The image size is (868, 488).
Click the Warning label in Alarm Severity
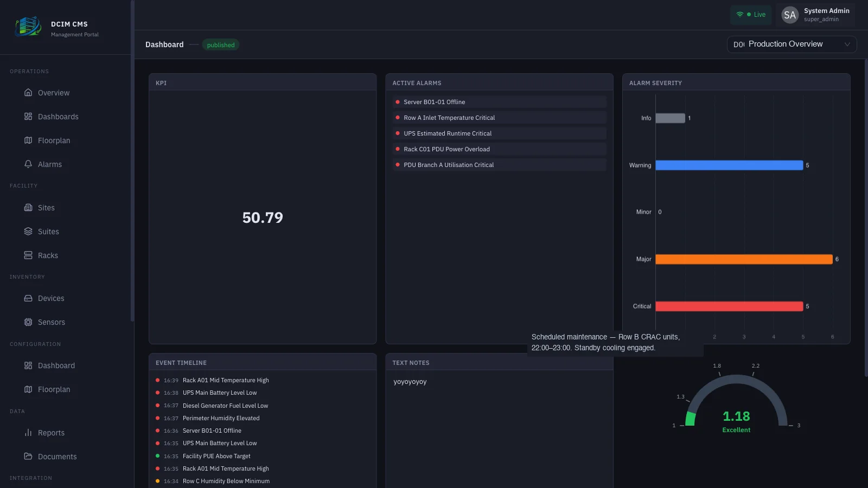(x=640, y=165)
